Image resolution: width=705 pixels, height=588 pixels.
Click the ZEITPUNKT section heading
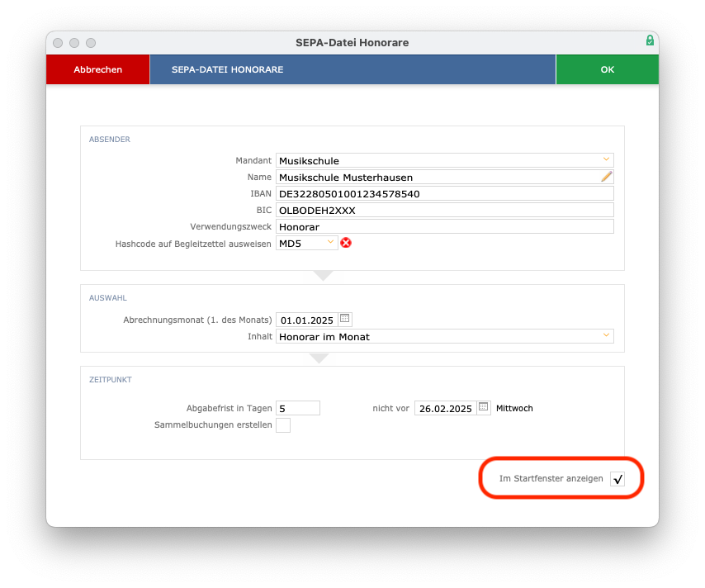point(110,380)
